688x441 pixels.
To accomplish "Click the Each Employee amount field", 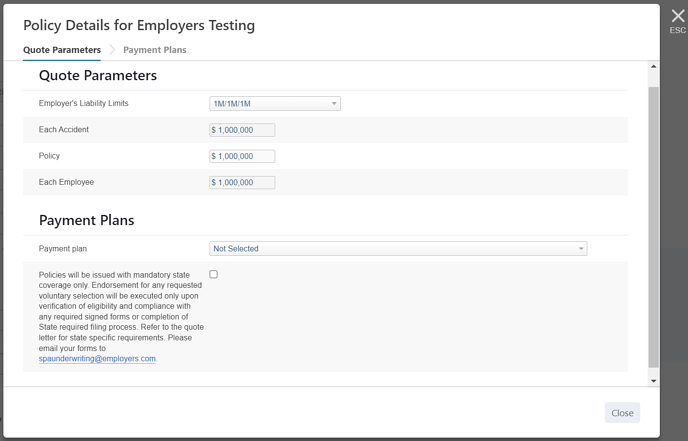I will [x=242, y=183].
